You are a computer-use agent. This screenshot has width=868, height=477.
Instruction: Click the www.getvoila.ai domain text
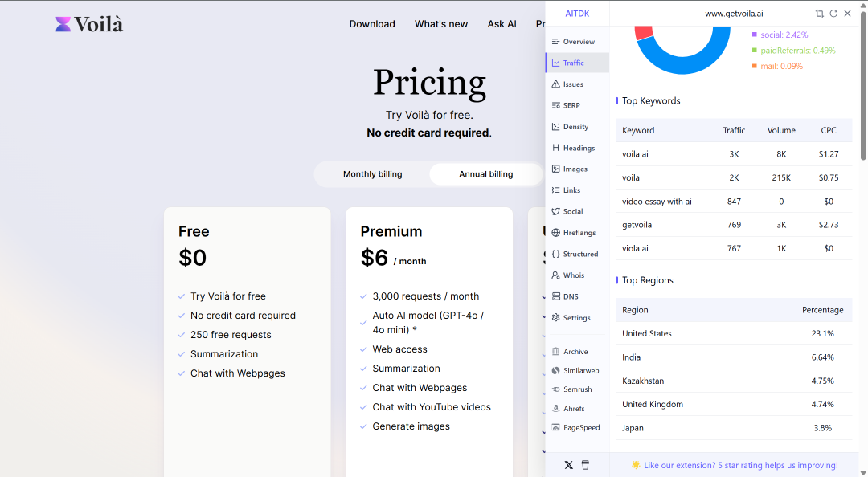(734, 14)
